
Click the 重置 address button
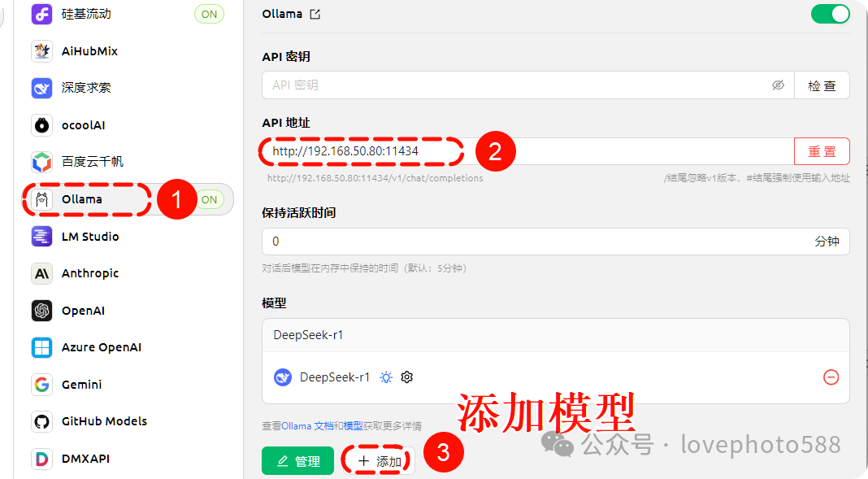coord(822,151)
